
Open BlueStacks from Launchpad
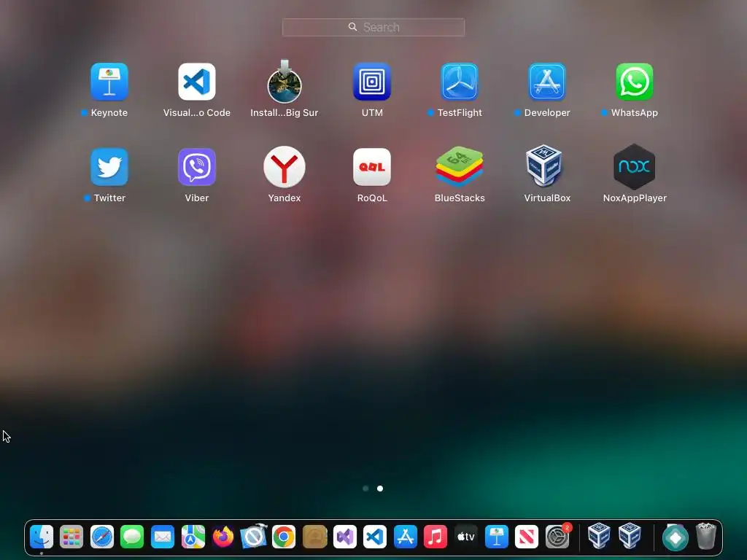[x=460, y=166]
